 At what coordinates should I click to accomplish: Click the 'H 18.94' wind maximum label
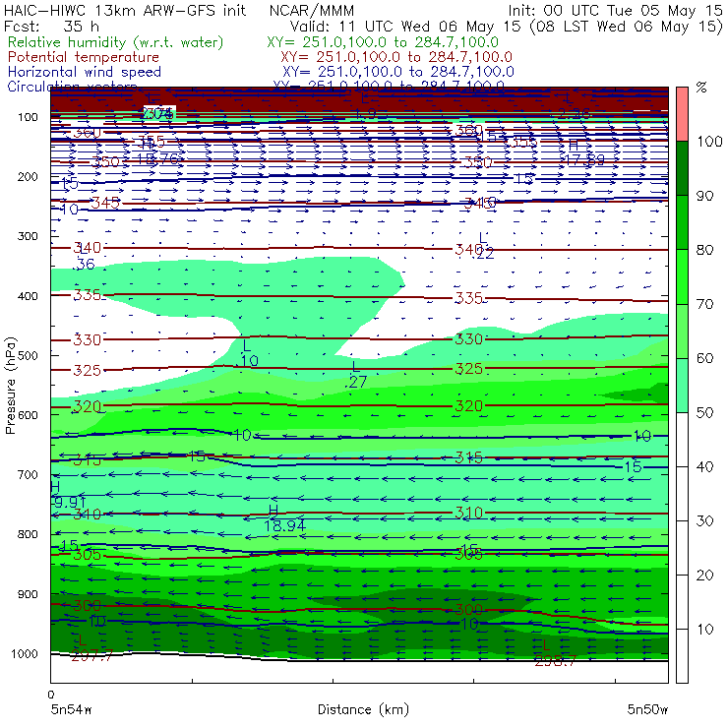[x=284, y=518]
